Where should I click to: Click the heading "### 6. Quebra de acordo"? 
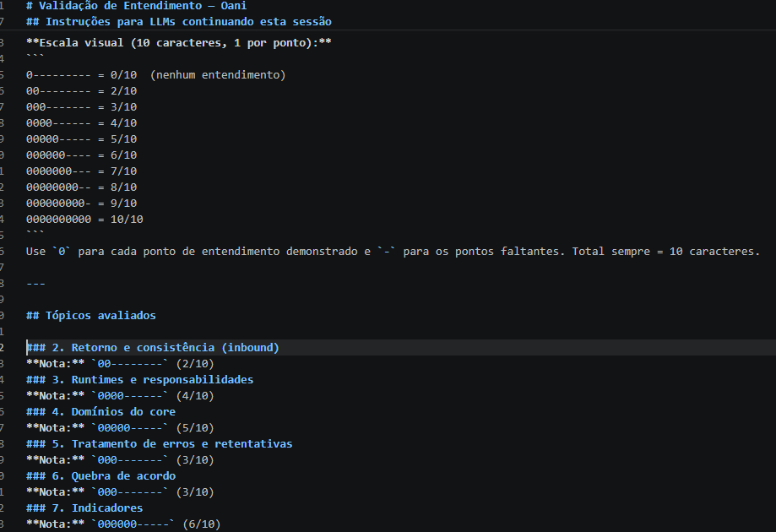[101, 476]
